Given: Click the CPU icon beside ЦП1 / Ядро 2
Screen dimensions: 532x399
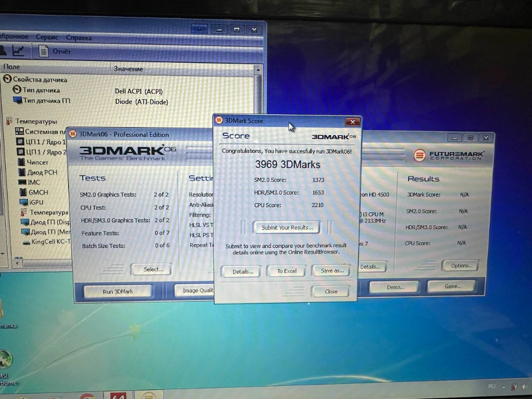Looking at the screenshot, I should coord(21,151).
